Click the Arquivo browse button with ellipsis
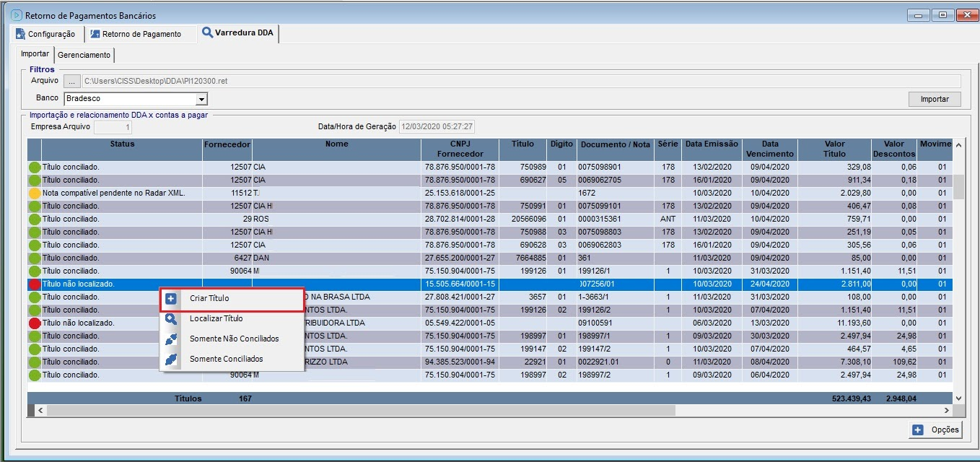The height and width of the screenshot is (462, 980). (71, 81)
